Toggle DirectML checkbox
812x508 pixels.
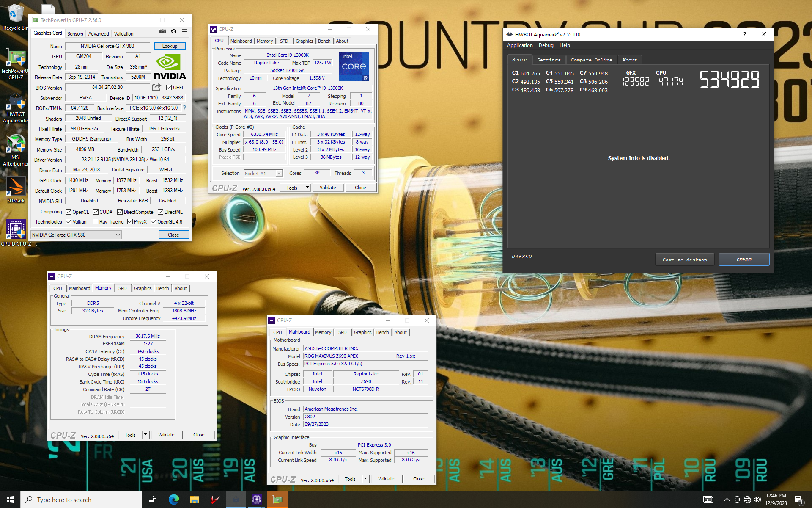click(x=161, y=212)
